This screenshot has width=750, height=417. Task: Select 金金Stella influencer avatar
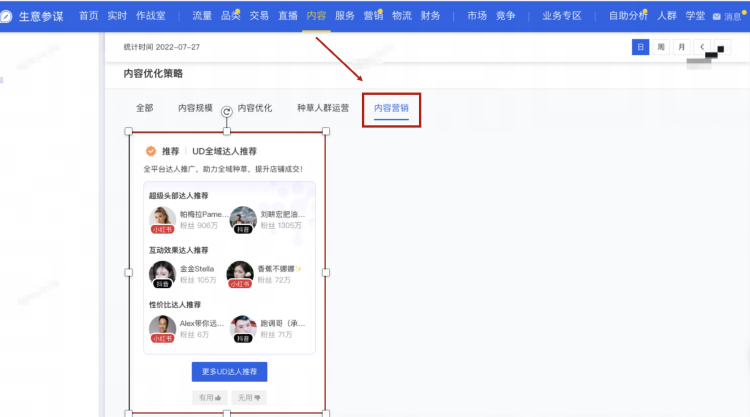point(162,274)
